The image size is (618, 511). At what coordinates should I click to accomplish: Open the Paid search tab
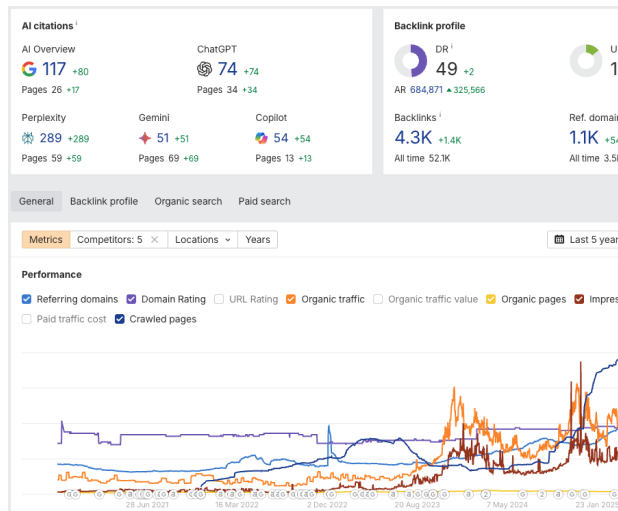(264, 201)
